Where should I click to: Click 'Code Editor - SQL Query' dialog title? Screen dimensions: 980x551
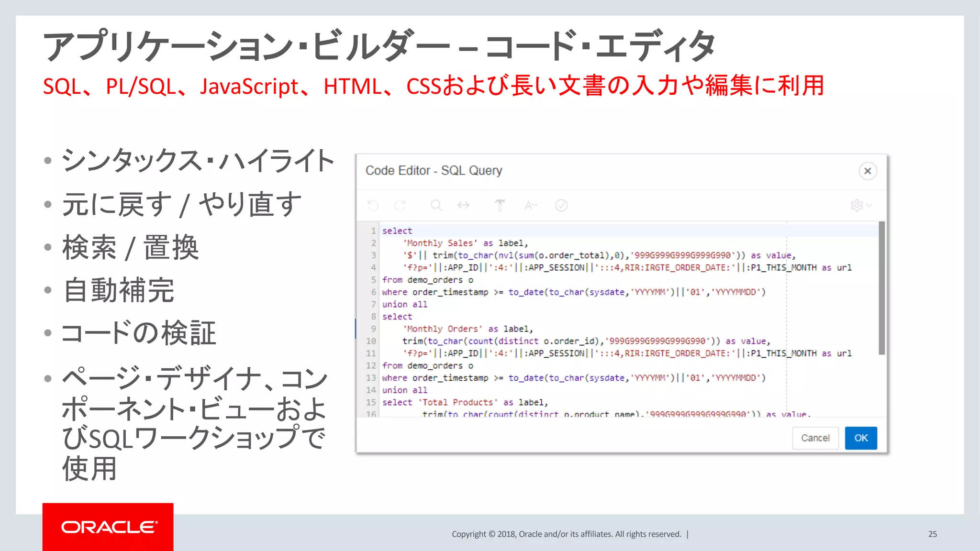point(434,171)
